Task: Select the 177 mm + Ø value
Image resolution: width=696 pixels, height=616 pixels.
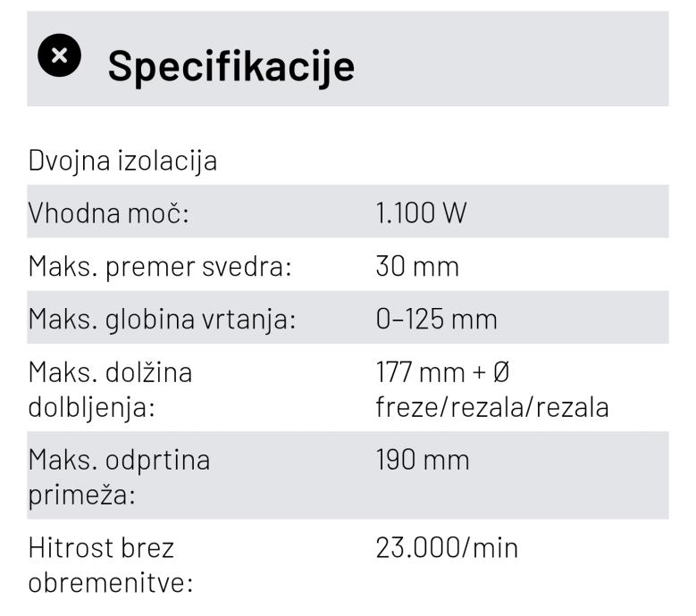Action: [442, 372]
